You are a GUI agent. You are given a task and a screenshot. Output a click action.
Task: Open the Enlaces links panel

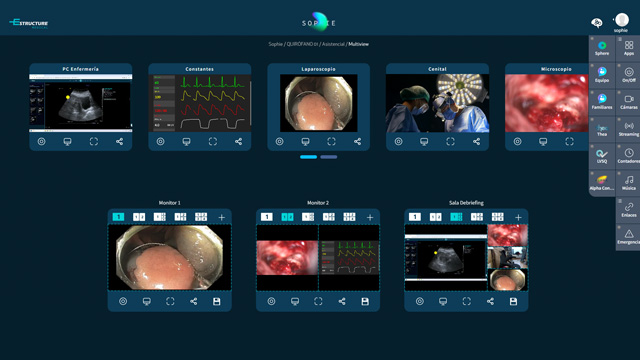(x=629, y=210)
